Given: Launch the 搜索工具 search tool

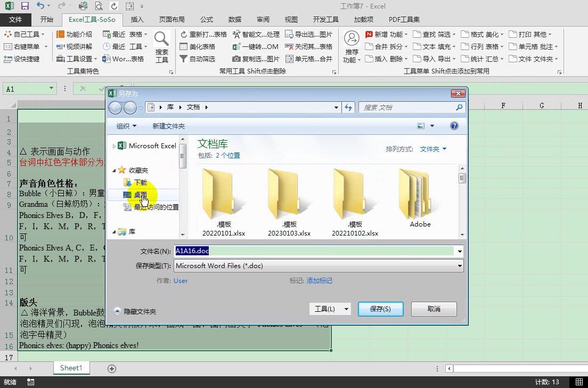Looking at the screenshot, I should [x=161, y=46].
